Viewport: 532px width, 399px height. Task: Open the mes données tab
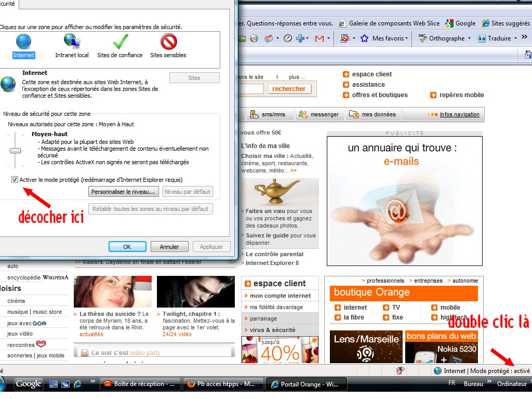(373, 114)
